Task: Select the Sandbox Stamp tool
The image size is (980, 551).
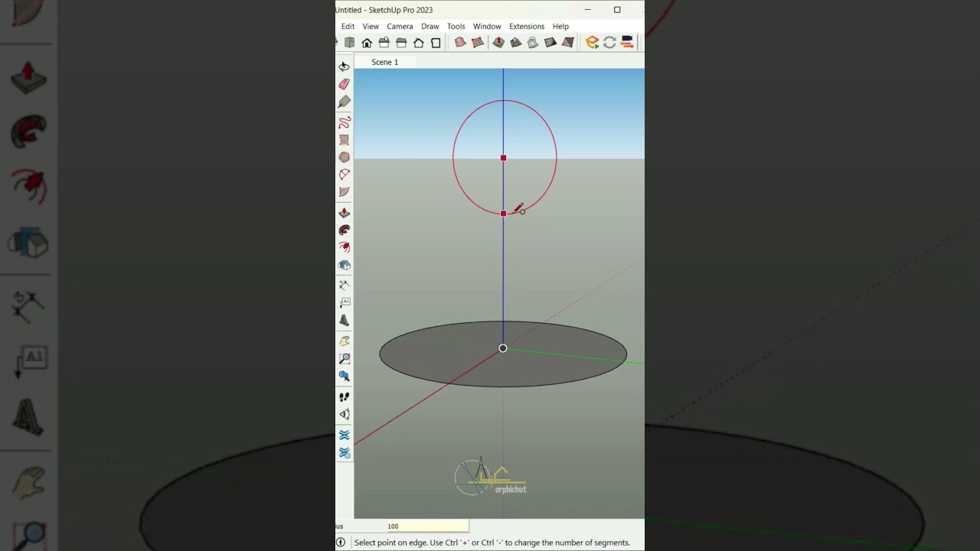Action: point(515,43)
